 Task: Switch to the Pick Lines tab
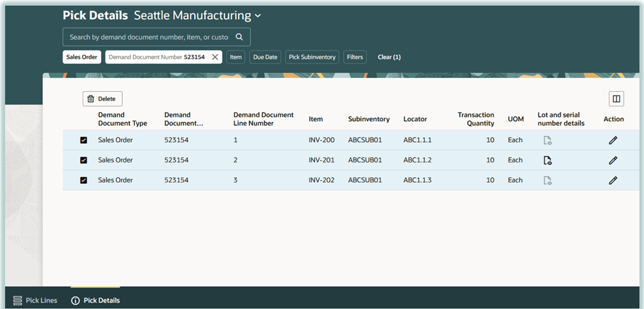36,300
